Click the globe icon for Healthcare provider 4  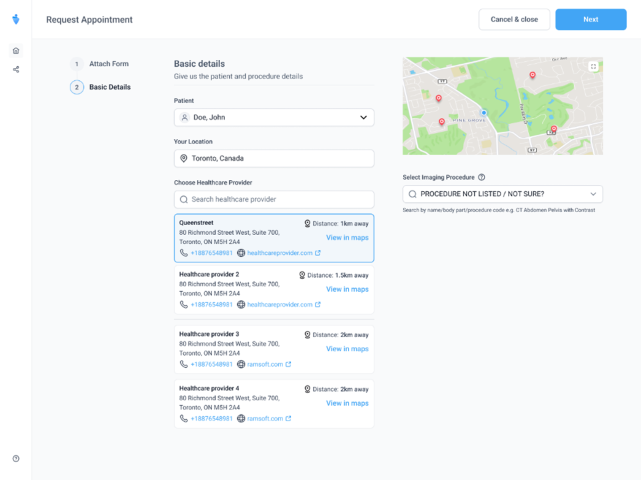pyautogui.click(x=241, y=419)
